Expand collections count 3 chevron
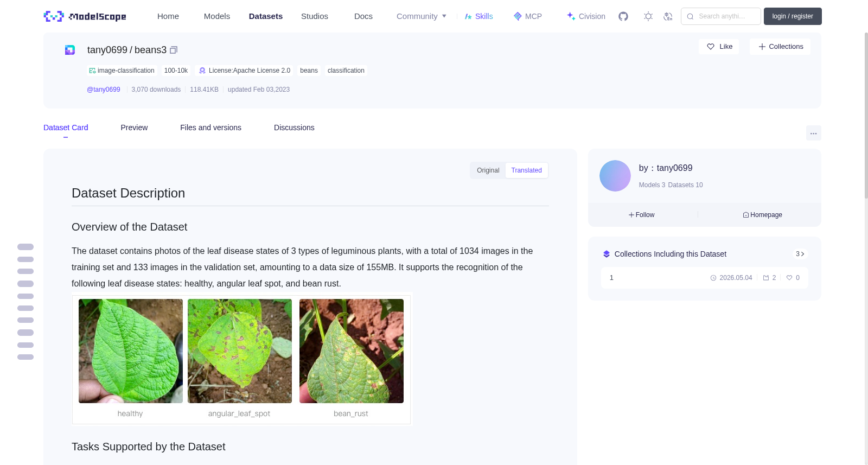Image resolution: width=868 pixels, height=465 pixels. (x=800, y=254)
